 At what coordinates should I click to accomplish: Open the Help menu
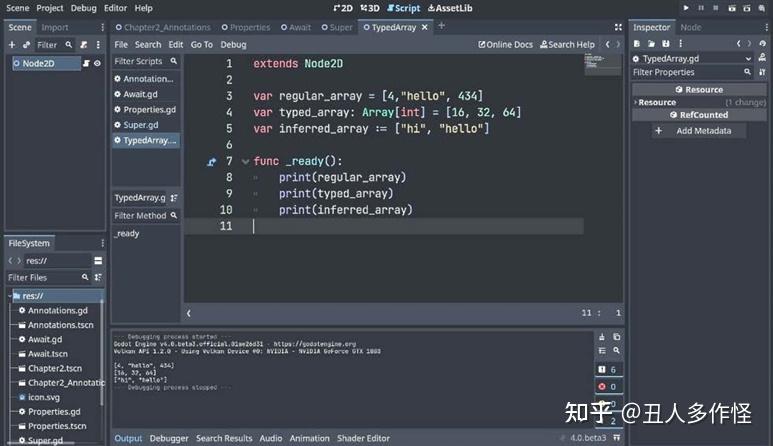tap(143, 8)
